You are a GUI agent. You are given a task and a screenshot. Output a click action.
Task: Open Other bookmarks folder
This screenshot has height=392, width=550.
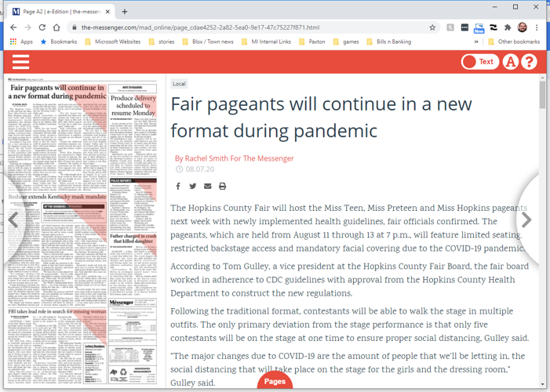coord(514,42)
